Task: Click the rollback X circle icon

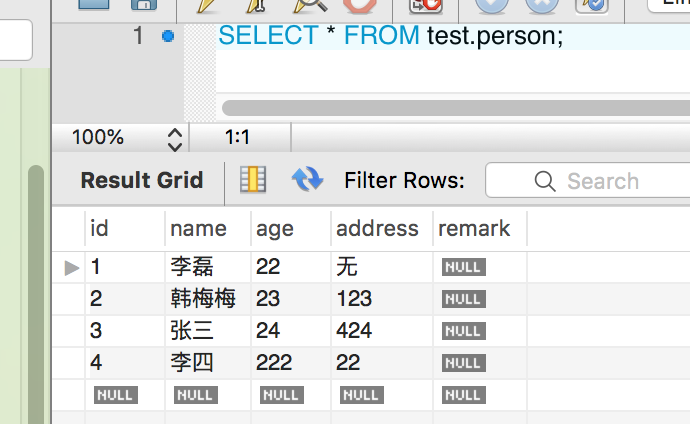Action: click(x=542, y=6)
